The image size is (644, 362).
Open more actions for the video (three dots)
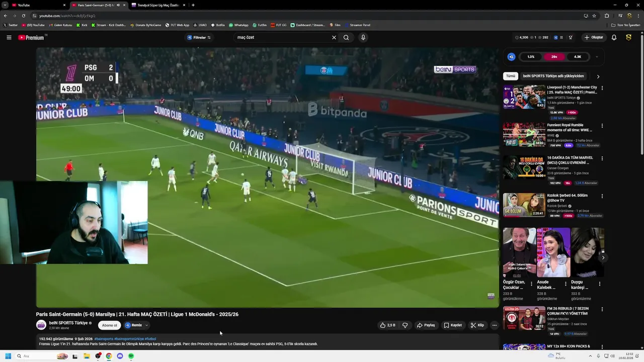click(x=494, y=325)
